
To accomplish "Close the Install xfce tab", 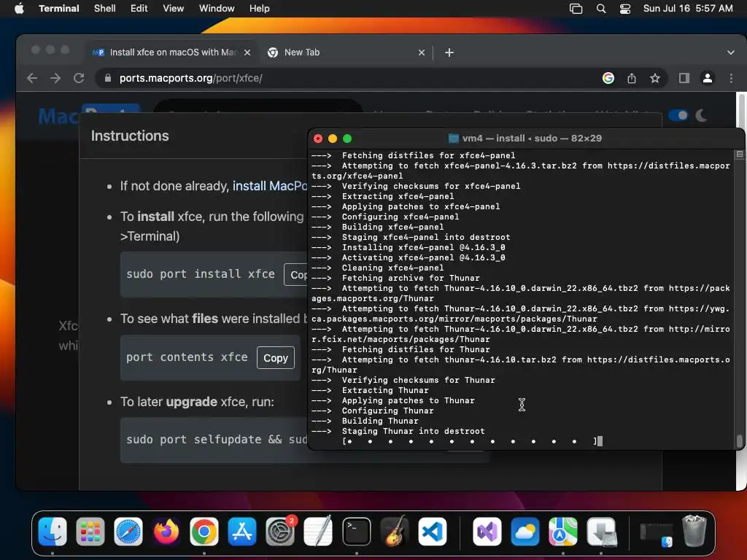I will point(247,52).
